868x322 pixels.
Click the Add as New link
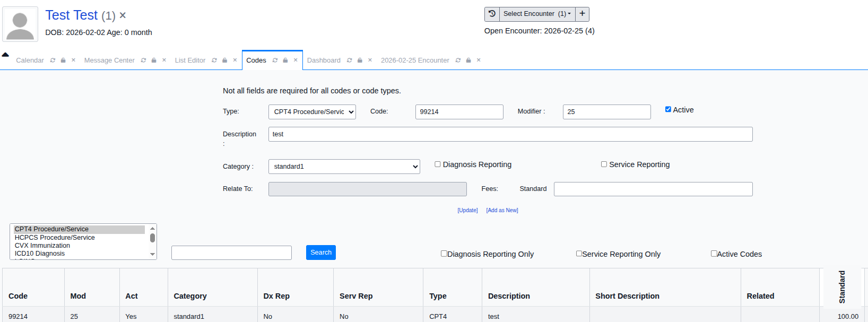pyautogui.click(x=502, y=211)
